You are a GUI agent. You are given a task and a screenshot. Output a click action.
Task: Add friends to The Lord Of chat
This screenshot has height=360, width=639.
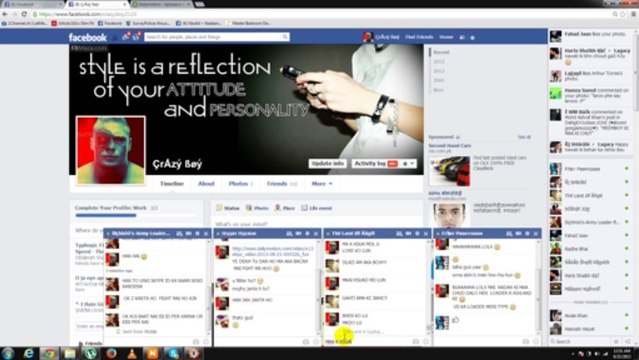[x=399, y=234]
